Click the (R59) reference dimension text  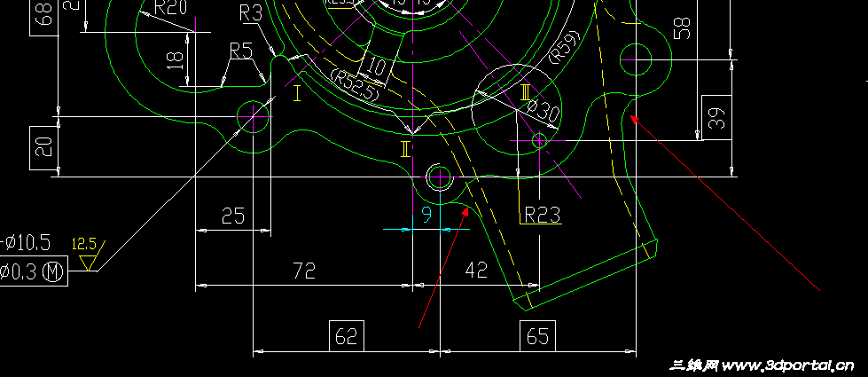pyautogui.click(x=565, y=48)
